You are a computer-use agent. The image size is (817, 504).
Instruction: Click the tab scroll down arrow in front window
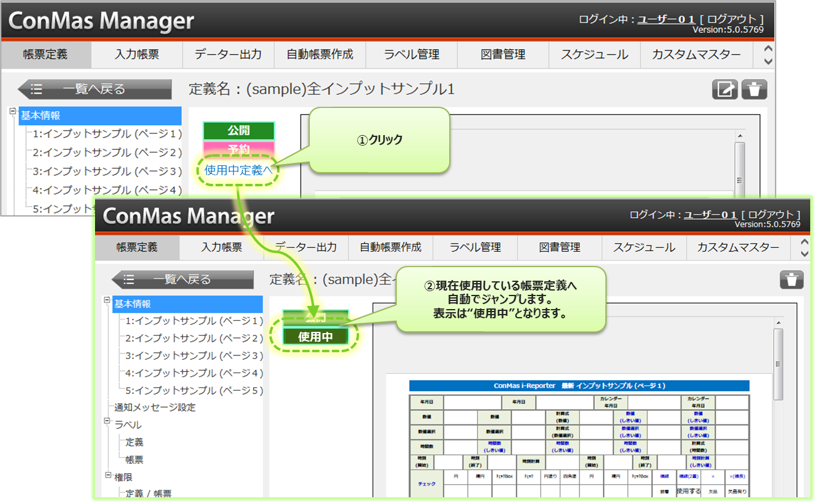803,253
